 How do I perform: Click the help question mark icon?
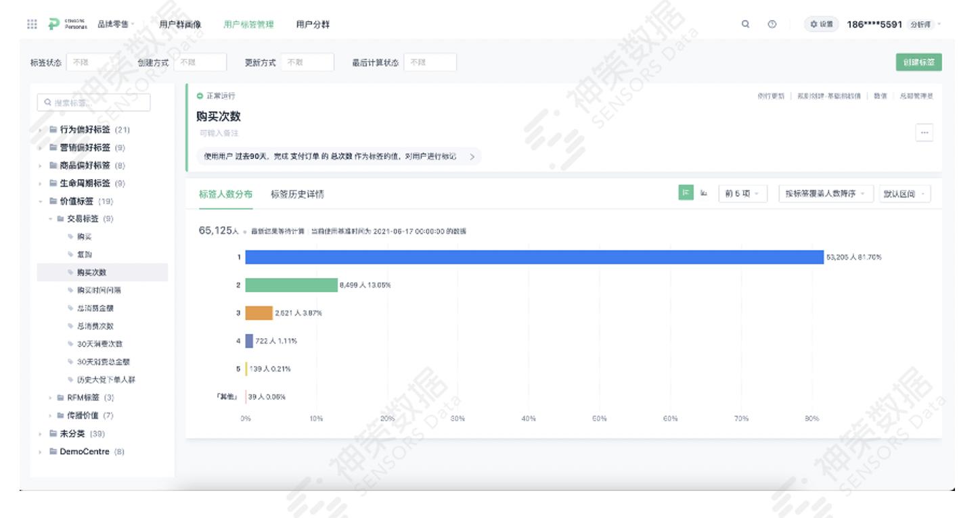(772, 24)
